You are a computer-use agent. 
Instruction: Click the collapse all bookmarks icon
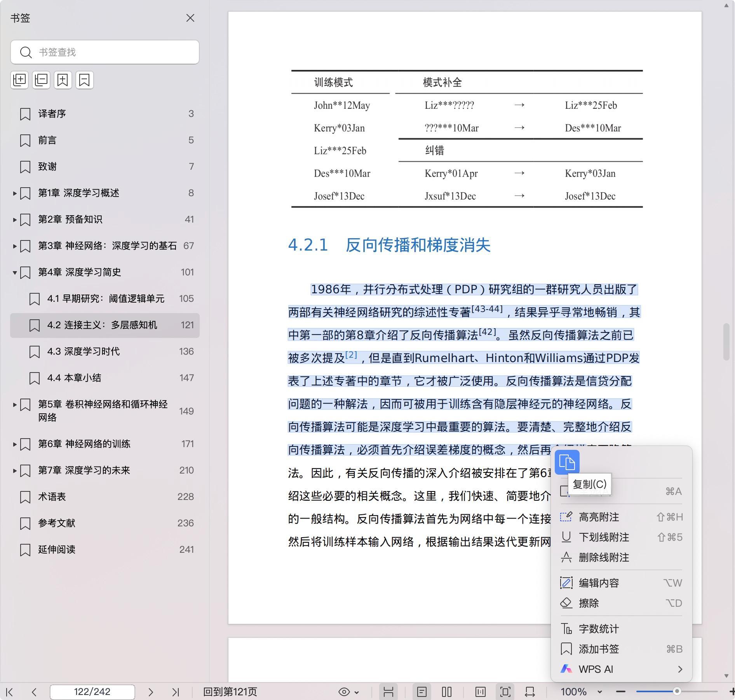point(41,80)
